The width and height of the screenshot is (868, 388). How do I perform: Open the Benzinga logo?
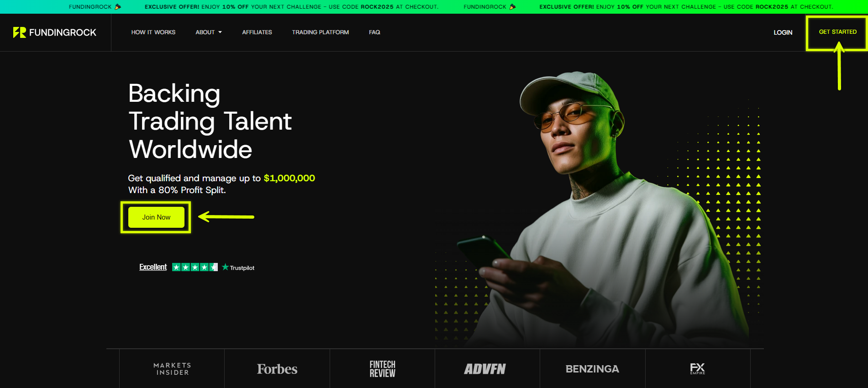pos(592,369)
